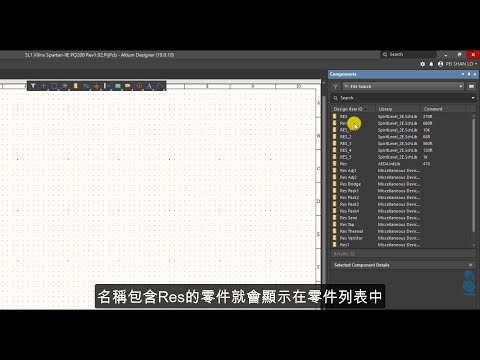The image size is (480, 360).
Task: Click the Components panel Search field
Action: [402, 98]
